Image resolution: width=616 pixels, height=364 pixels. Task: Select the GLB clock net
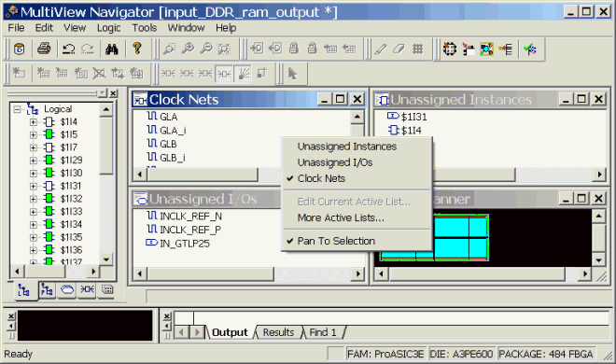click(x=168, y=144)
